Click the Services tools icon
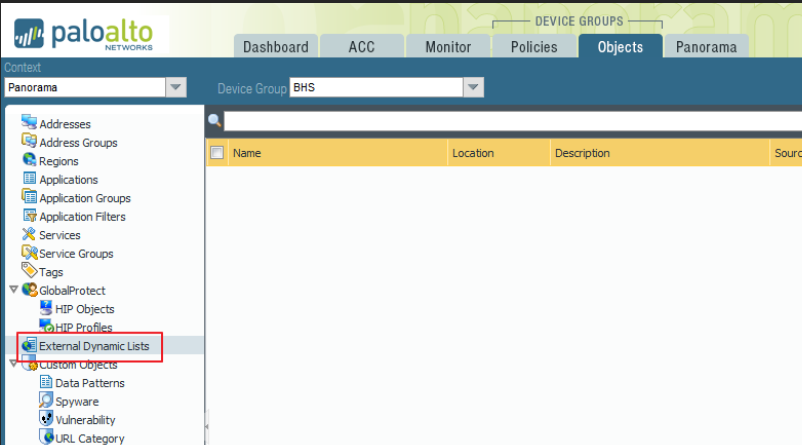 pos(29,234)
